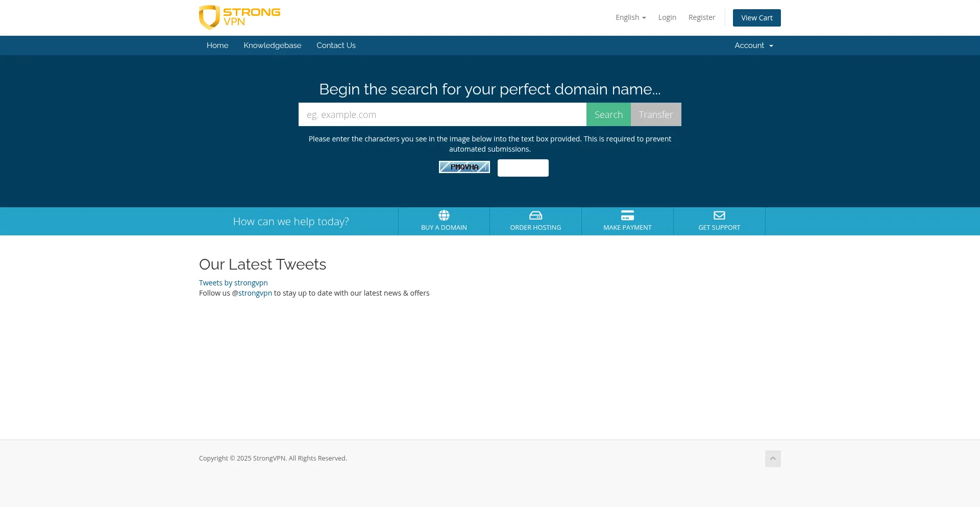The width and height of the screenshot is (980, 507).
Task: Click the Make Payment card icon
Action: (627, 215)
